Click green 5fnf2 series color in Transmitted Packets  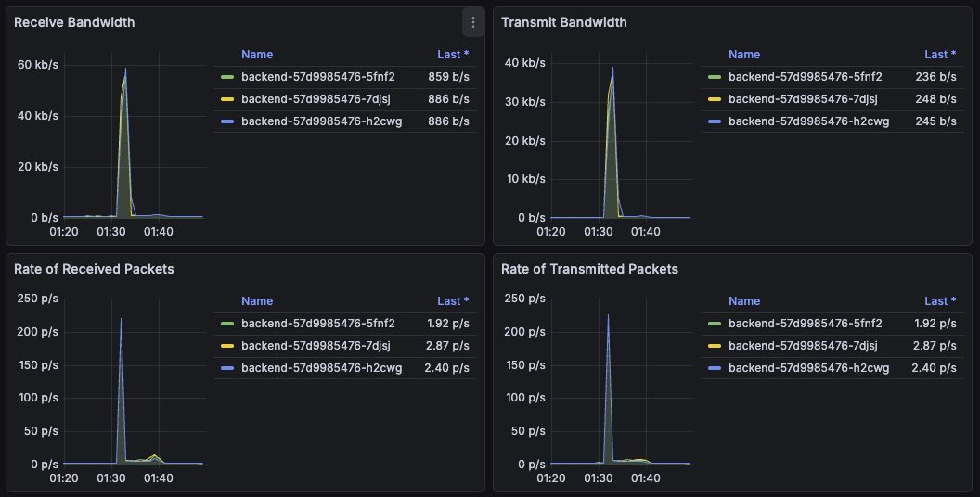(x=714, y=324)
